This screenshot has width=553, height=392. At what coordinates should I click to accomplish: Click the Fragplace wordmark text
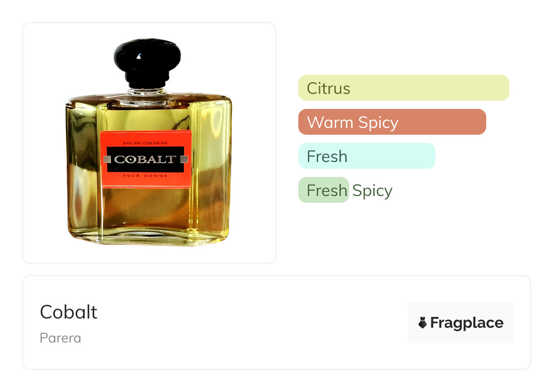pyautogui.click(x=467, y=323)
